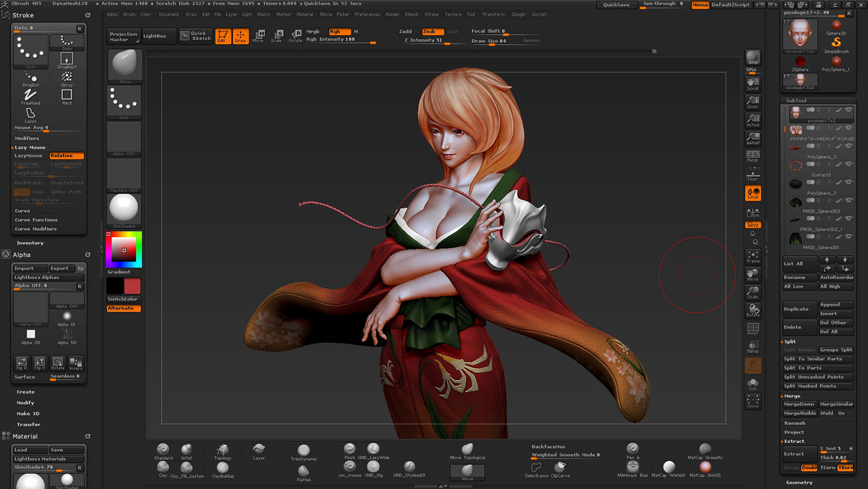This screenshot has width=868, height=489.
Task: Expand the Modifiers section in Stroke
Action: tap(27, 138)
